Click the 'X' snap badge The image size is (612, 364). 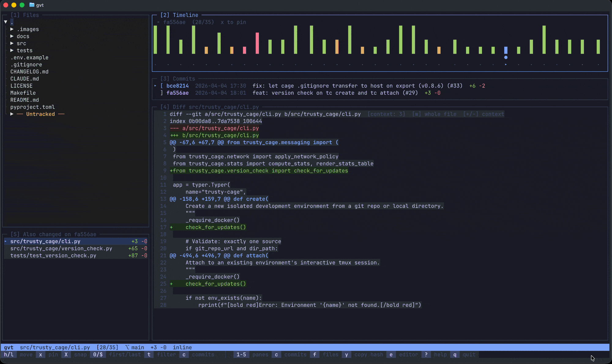tap(66, 355)
